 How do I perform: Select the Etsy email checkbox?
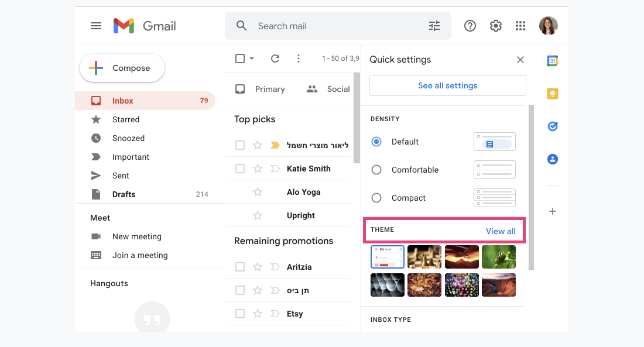point(240,314)
